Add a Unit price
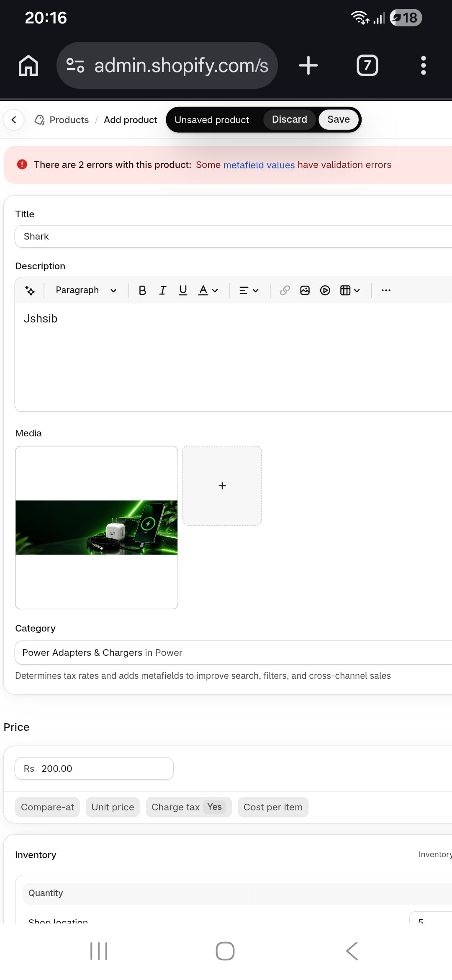This screenshot has height=980, width=452. coord(113,807)
